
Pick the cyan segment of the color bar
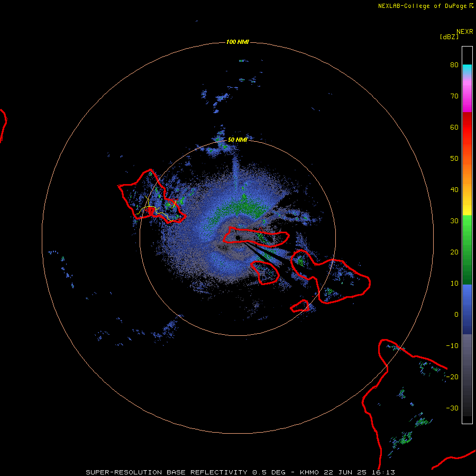[x=467, y=69]
